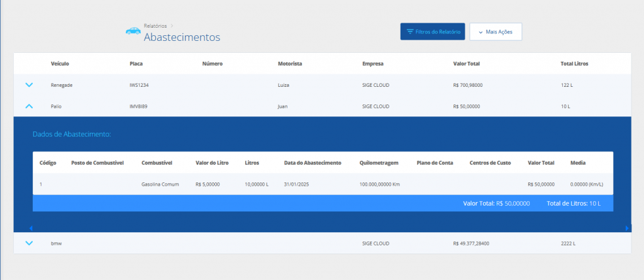Viewport: 644px width, 280px height.
Task: Open the Mais Ações dropdown
Action: [496, 31]
